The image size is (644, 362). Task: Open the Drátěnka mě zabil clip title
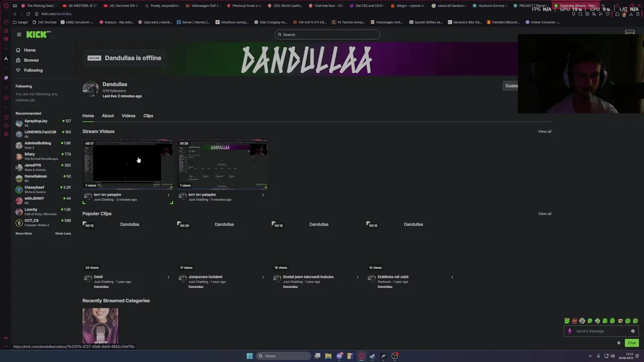click(393, 277)
